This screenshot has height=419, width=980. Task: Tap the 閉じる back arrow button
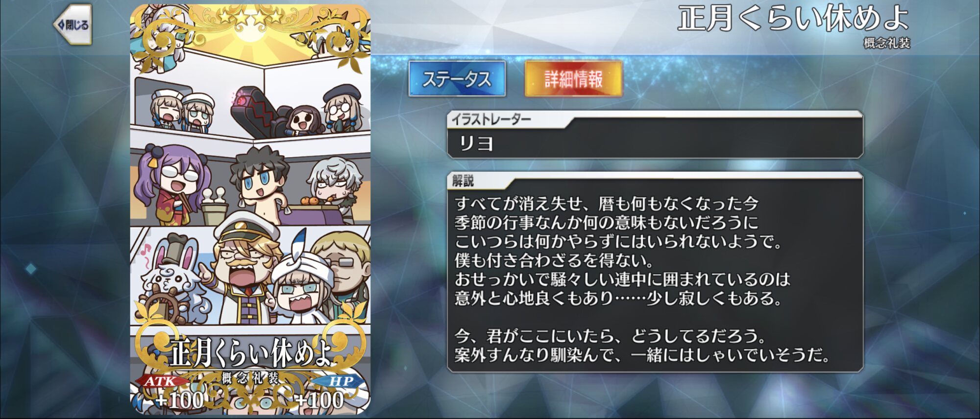[73, 24]
